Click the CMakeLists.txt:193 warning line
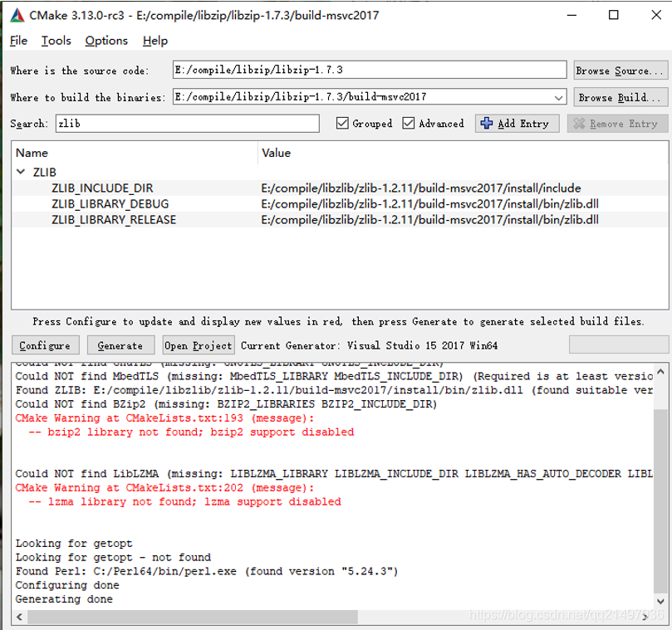 (x=164, y=418)
